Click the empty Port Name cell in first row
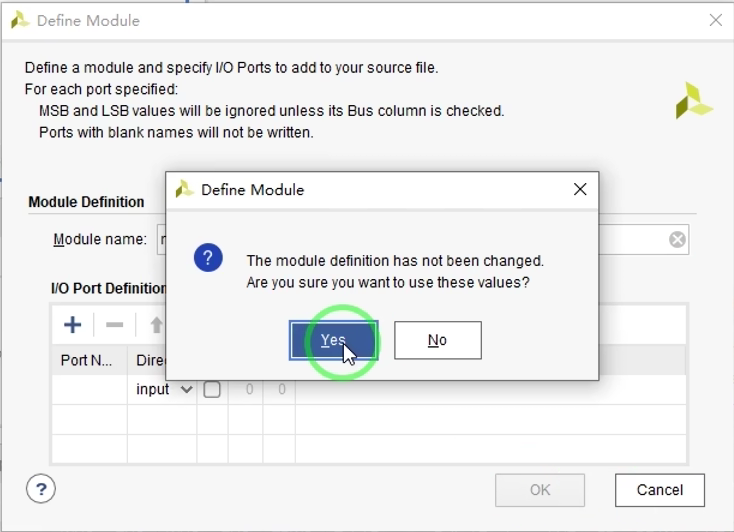 pos(89,389)
